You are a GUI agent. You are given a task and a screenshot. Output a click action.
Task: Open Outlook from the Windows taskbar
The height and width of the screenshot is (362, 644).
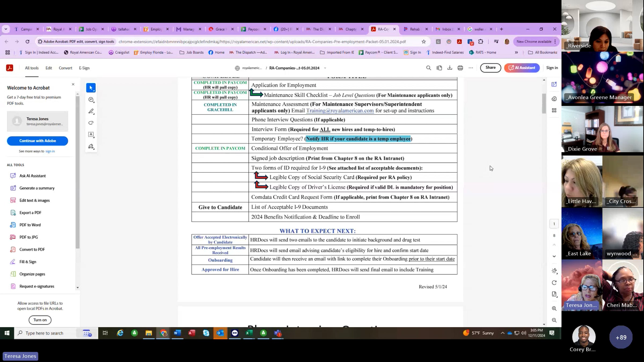point(220,333)
